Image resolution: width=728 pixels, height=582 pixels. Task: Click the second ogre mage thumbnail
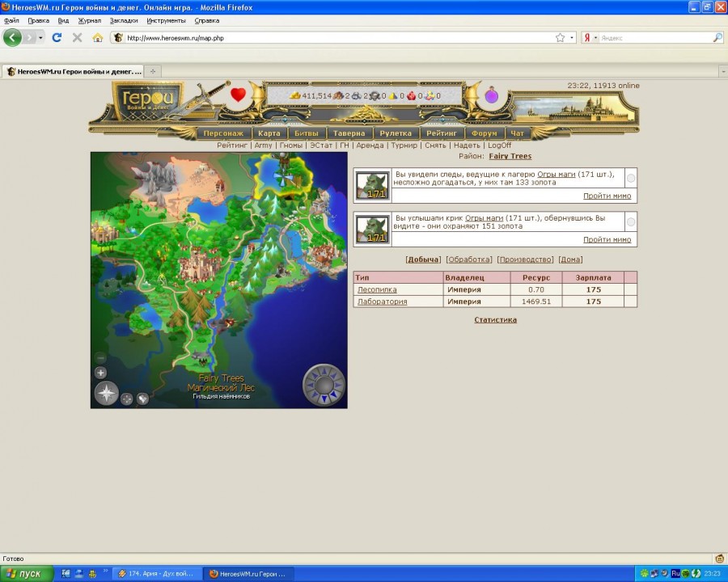click(x=372, y=230)
